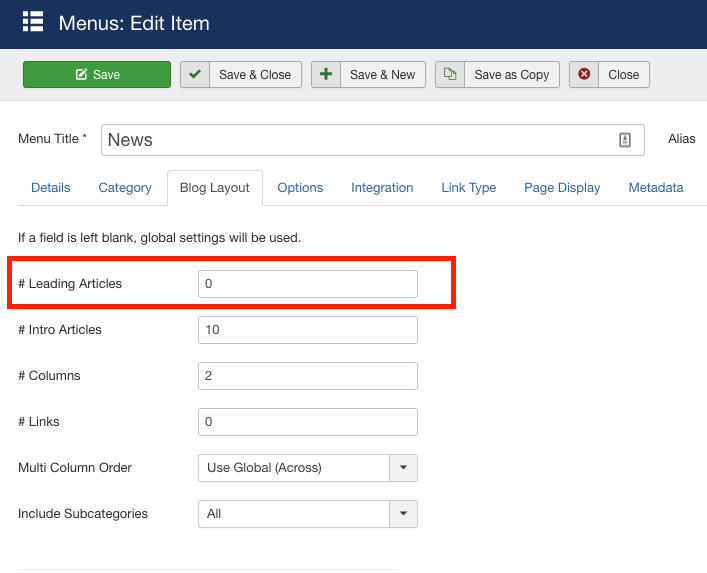This screenshot has width=707, height=573.
Task: Expand the Include Subcategories dropdown arrow
Action: (x=404, y=514)
